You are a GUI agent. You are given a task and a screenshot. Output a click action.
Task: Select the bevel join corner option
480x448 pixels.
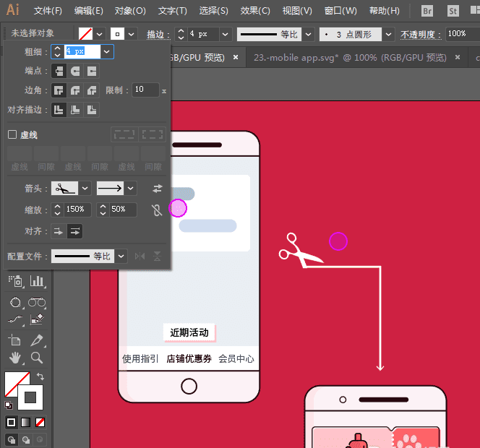pos(91,90)
